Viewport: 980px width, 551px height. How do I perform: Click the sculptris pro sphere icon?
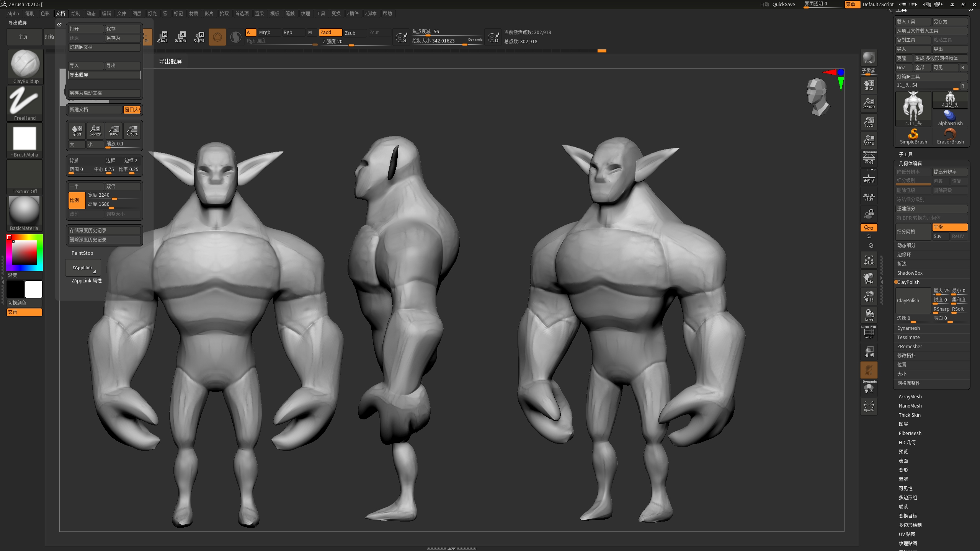(x=236, y=37)
